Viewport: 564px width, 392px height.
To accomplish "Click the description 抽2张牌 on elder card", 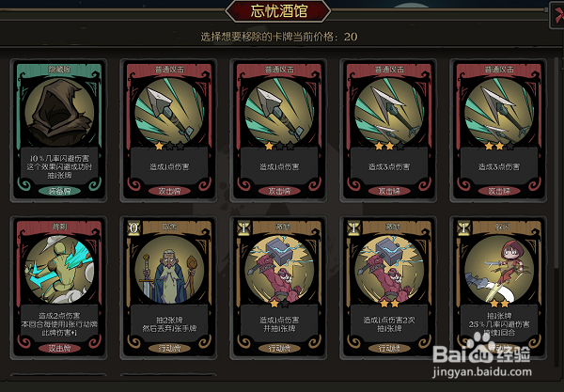I will tap(169, 320).
